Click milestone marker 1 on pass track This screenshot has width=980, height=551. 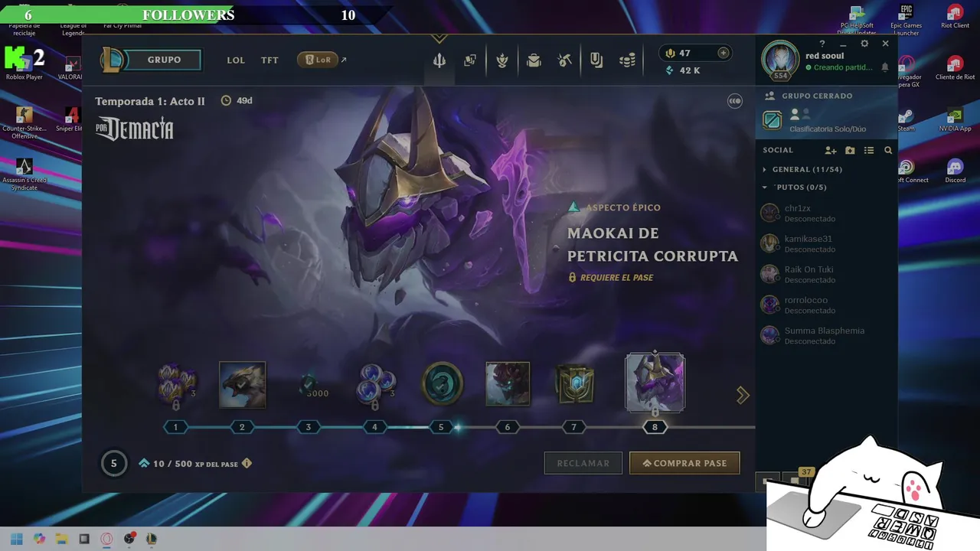click(175, 427)
